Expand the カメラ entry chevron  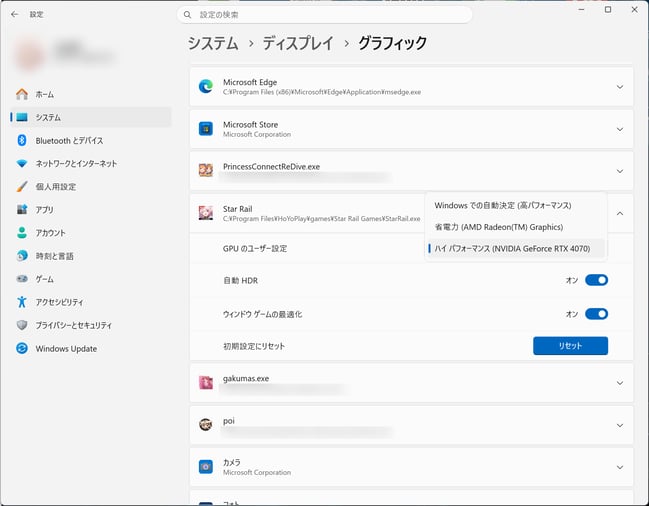620,467
